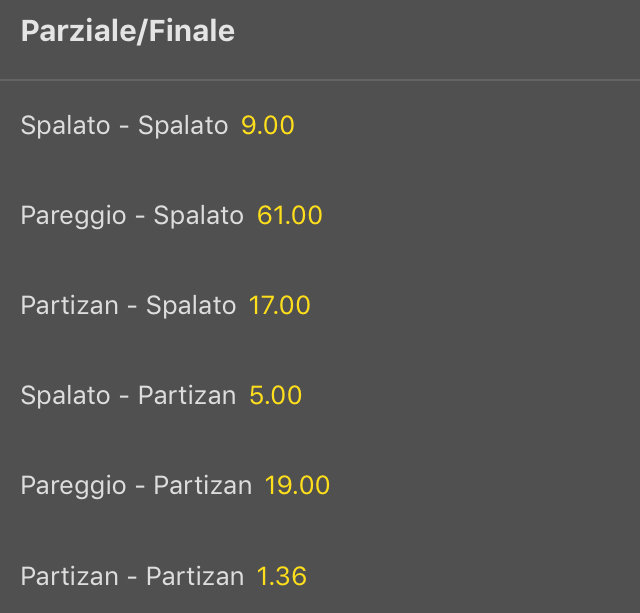Collapse the Parziale/Finale market header
The width and height of the screenshot is (640, 613).
click(x=320, y=32)
